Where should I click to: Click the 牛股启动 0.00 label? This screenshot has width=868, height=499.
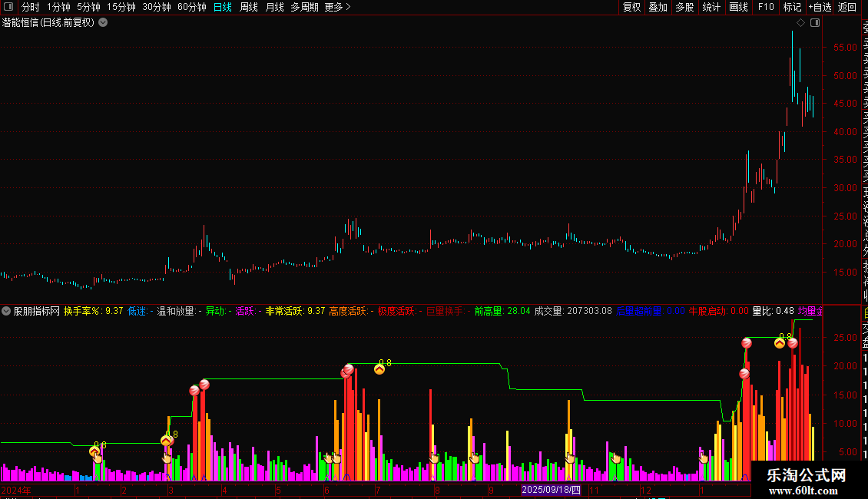pos(718,311)
